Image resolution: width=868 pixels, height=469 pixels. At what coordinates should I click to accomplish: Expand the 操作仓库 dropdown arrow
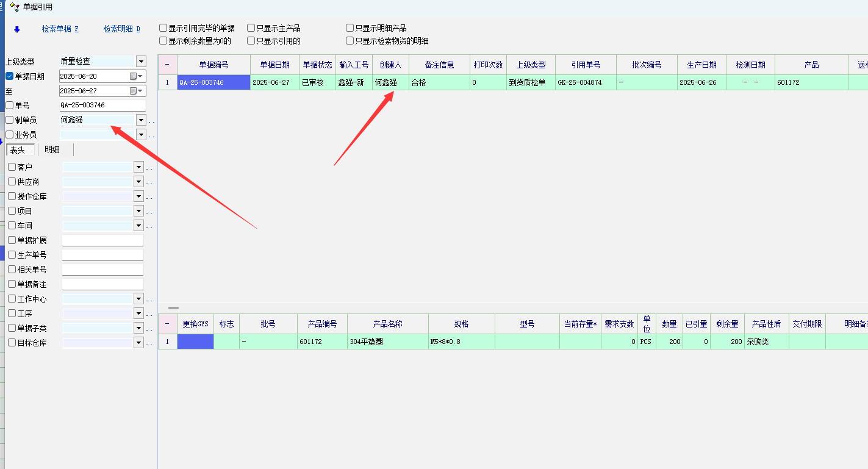click(138, 196)
